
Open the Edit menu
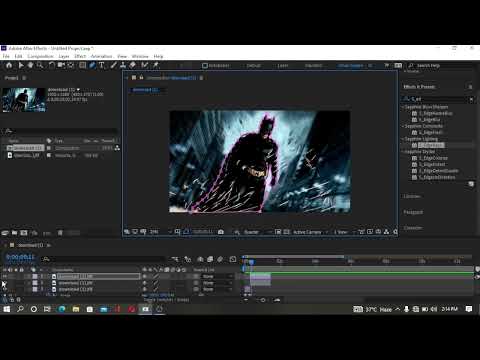pos(18,56)
